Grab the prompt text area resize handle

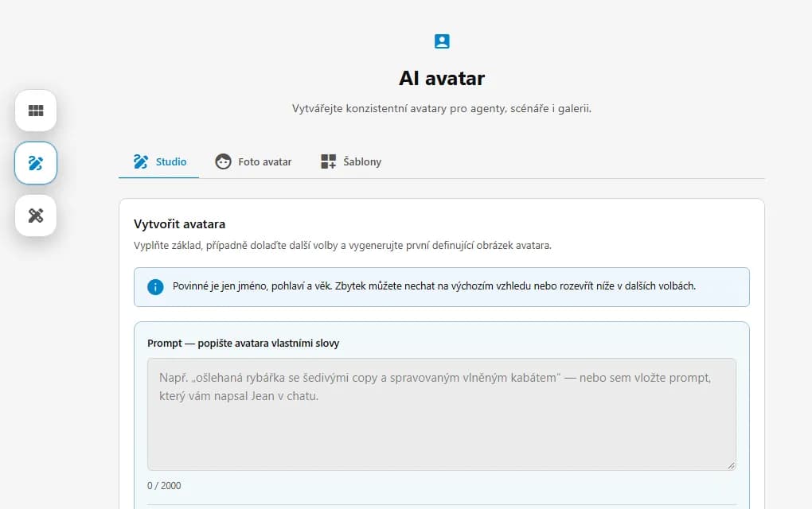pyautogui.click(x=731, y=465)
